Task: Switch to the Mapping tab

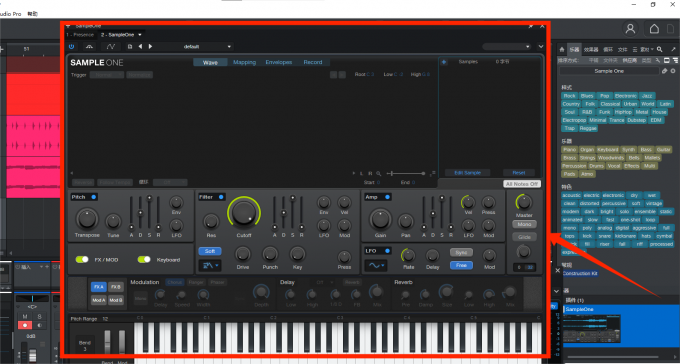Action: click(x=245, y=62)
